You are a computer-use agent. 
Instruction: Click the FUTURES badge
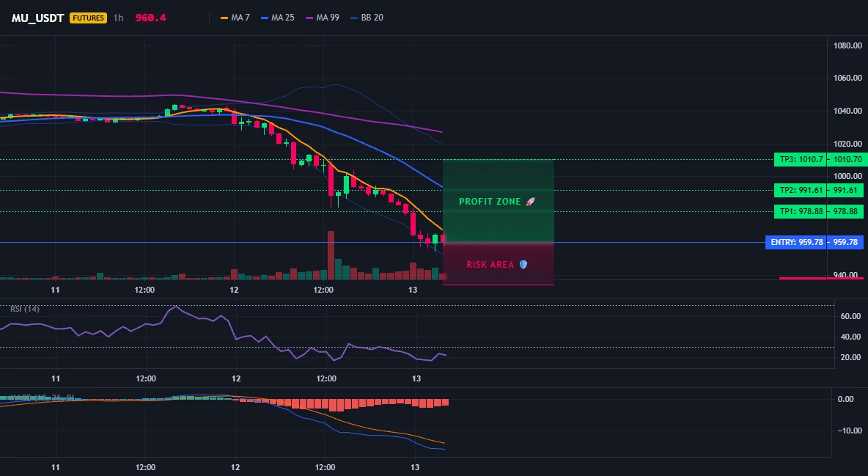point(88,18)
